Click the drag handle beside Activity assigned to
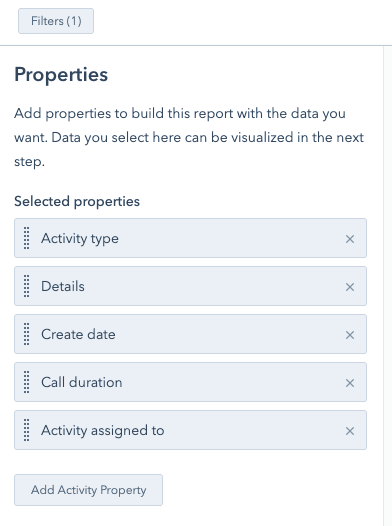 (x=26, y=430)
